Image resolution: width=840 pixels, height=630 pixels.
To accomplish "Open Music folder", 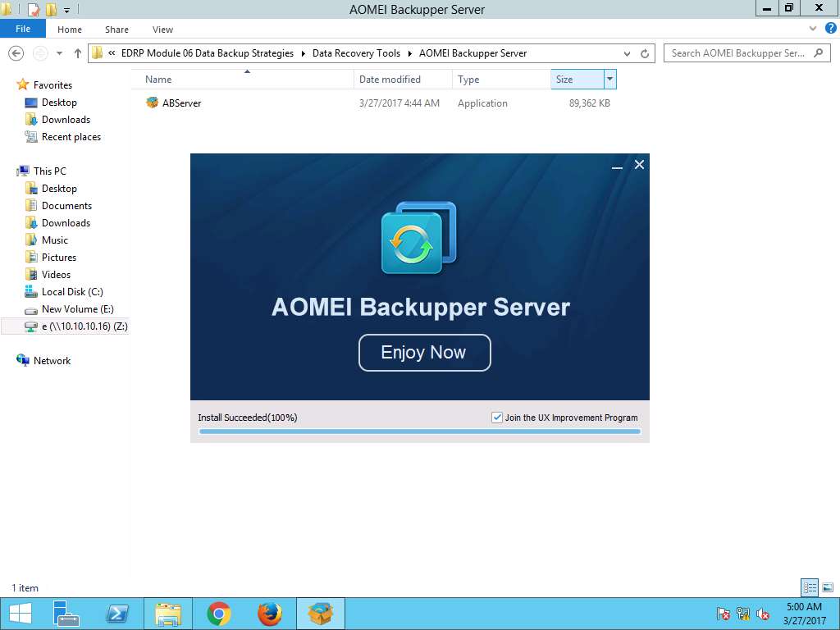I will [55, 240].
